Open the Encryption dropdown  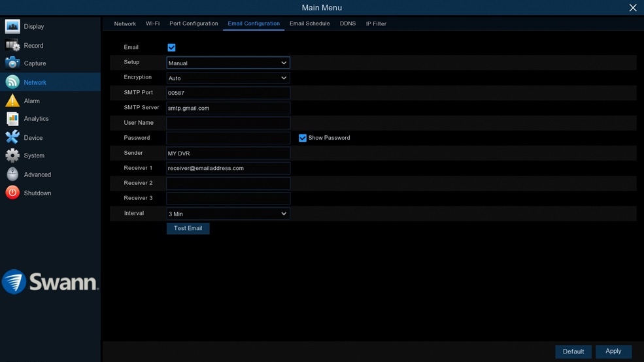228,78
